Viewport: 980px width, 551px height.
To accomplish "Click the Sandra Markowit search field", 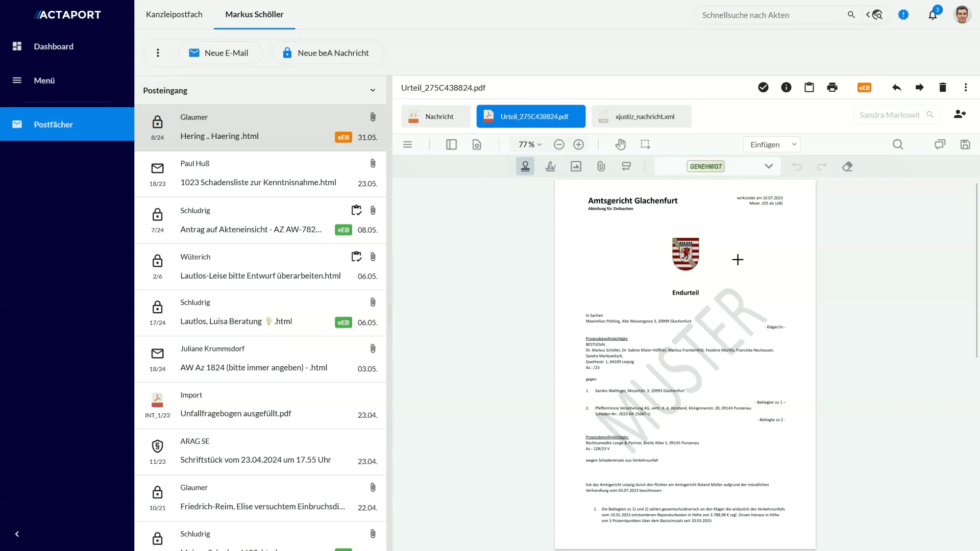I will pos(896,115).
